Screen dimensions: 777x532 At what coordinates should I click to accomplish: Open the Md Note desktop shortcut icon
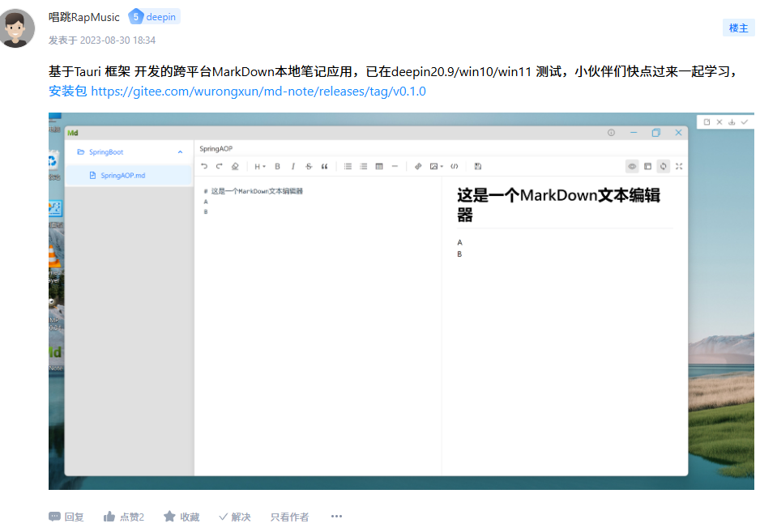point(55,356)
